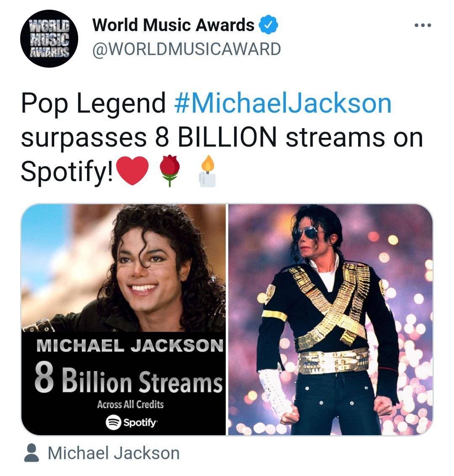
Task: Open the tagged Michael Jackson link below photos
Action: (113, 453)
